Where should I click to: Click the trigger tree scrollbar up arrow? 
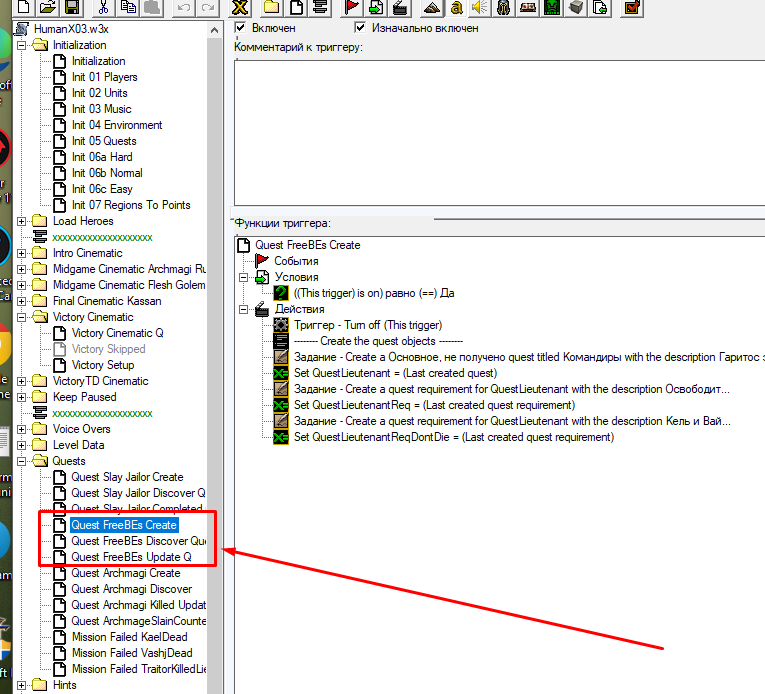pos(214,30)
